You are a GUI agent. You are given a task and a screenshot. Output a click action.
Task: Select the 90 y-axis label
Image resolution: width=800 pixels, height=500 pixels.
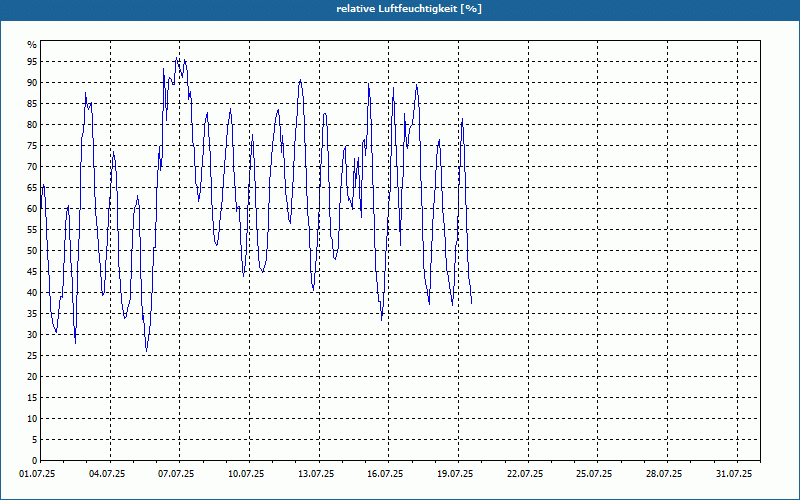(x=32, y=83)
